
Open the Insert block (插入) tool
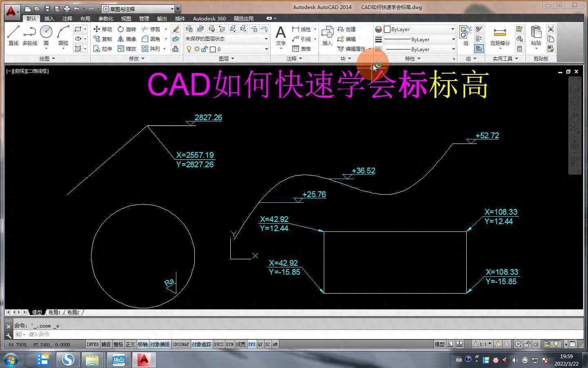(x=327, y=35)
